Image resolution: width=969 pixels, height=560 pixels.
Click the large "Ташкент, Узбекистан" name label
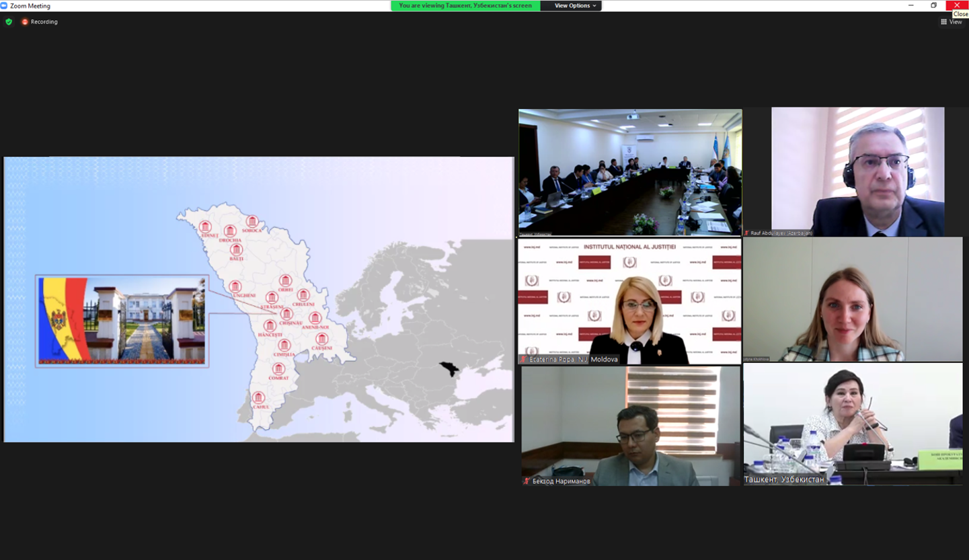pos(784,479)
